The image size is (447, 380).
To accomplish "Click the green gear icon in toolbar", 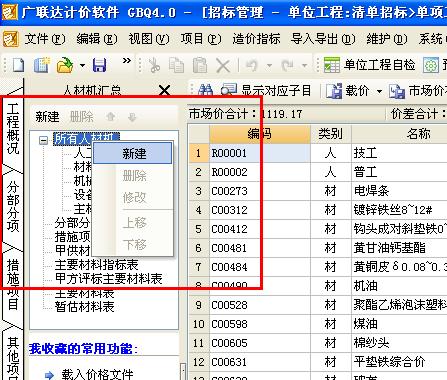I will click(x=431, y=65).
